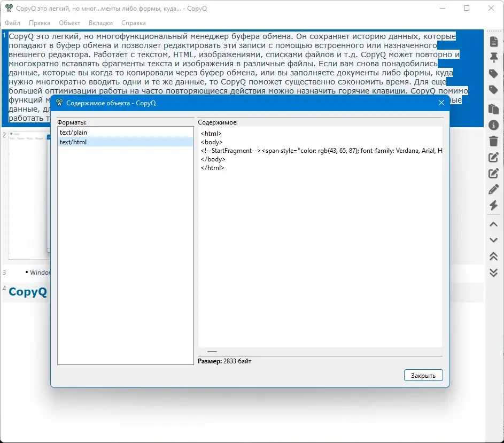Screen dimensions: 504x443
Task: Open the Файл menu
Action: coord(12,23)
